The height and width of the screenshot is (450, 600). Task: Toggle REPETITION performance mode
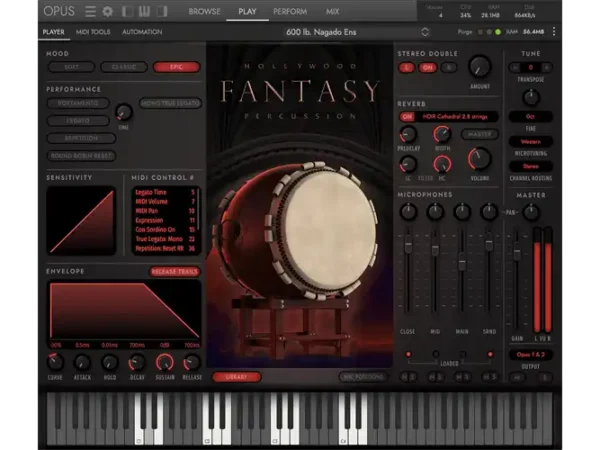point(81,138)
